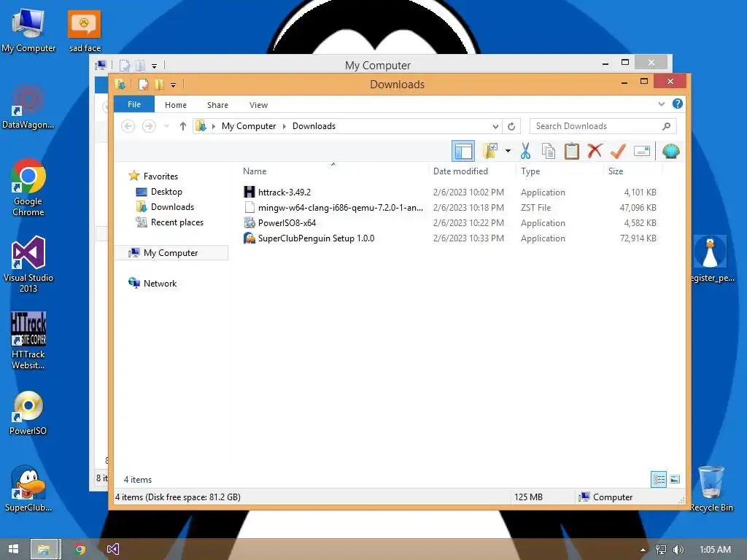Select Network in navigation pane

[x=160, y=284]
